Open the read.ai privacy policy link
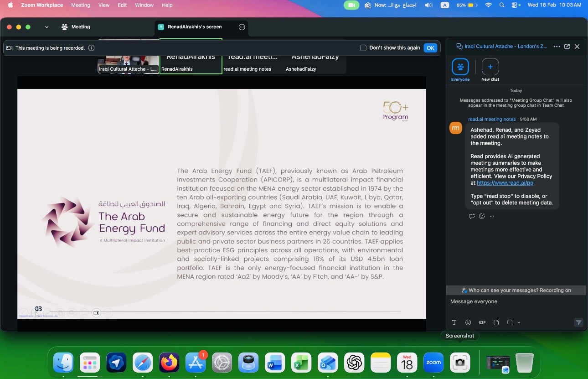Image resolution: width=588 pixels, height=379 pixels. tap(505, 183)
